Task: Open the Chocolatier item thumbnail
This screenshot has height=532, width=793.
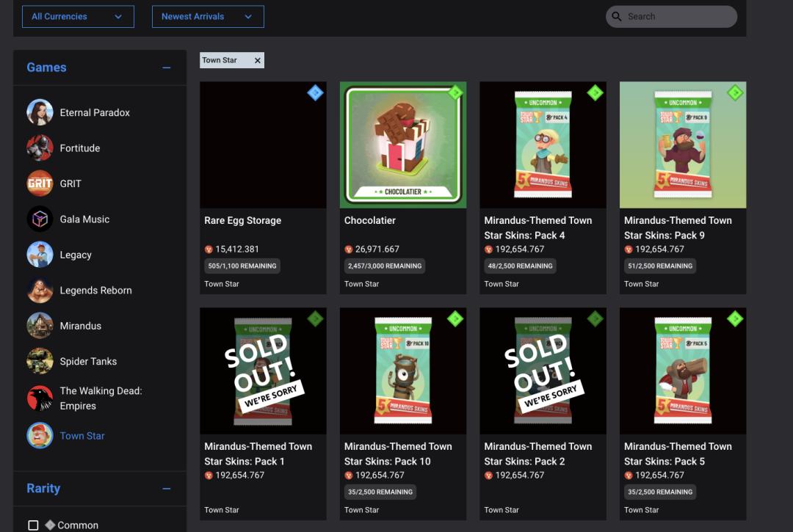Action: (x=402, y=145)
